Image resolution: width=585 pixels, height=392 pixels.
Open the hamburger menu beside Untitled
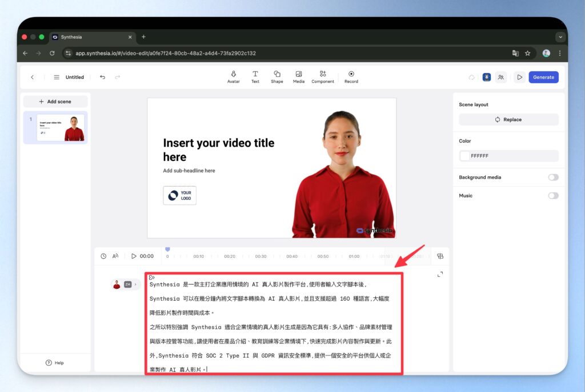tap(57, 77)
